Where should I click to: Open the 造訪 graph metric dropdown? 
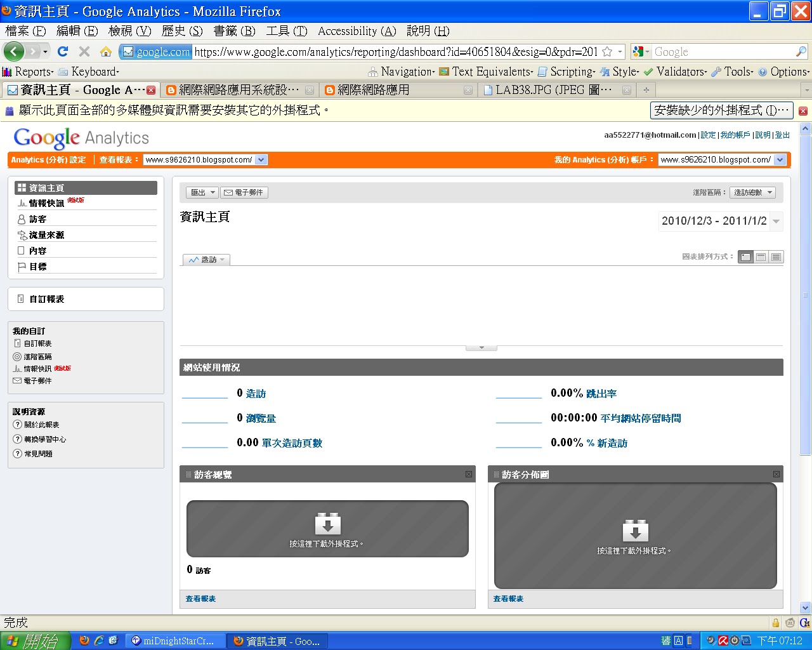tap(206, 260)
